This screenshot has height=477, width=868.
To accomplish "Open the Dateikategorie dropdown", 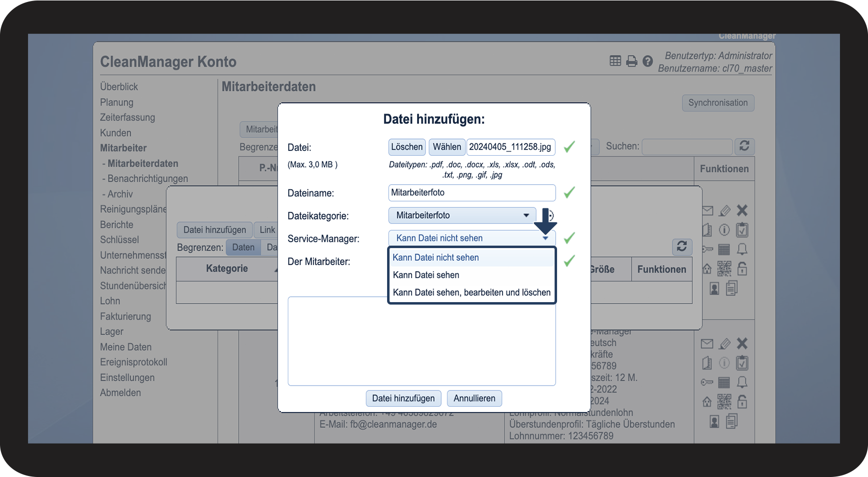I will pyautogui.click(x=462, y=215).
